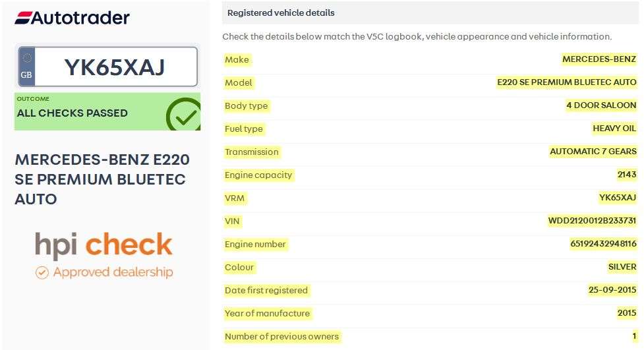The height and width of the screenshot is (350, 644).
Task: Click the SILVER colour value
Action: (x=622, y=267)
